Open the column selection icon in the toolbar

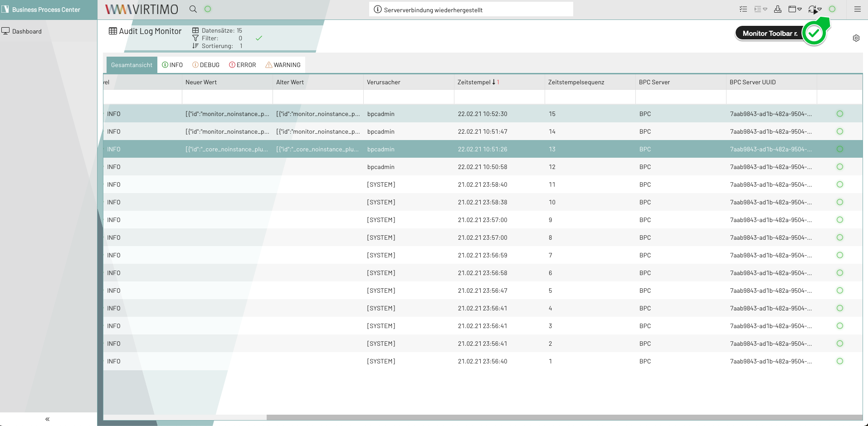pos(743,9)
